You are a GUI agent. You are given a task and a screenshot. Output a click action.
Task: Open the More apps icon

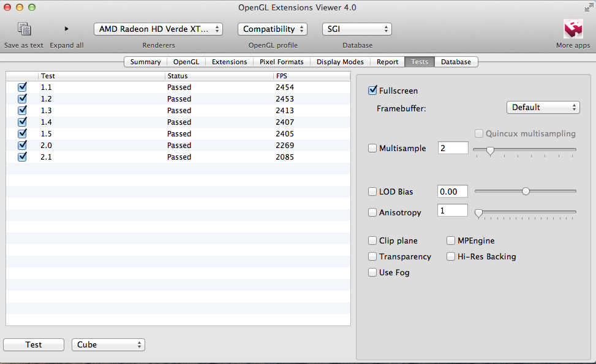[x=573, y=29]
